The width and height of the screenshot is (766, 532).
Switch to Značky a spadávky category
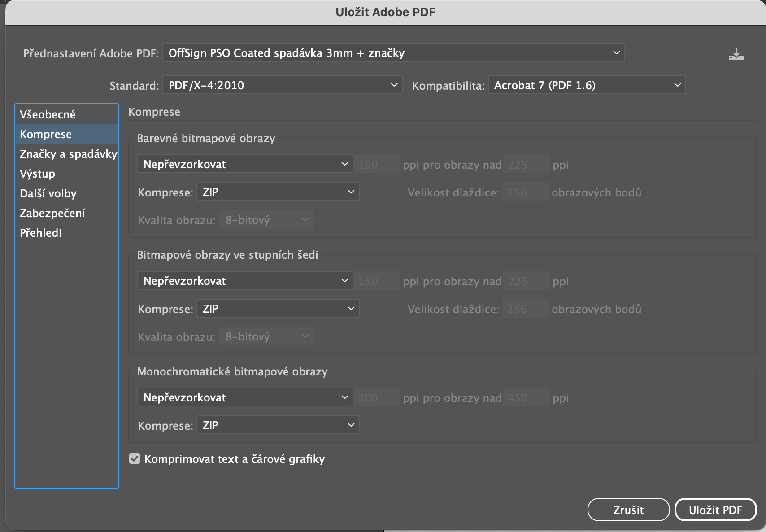[x=67, y=154]
